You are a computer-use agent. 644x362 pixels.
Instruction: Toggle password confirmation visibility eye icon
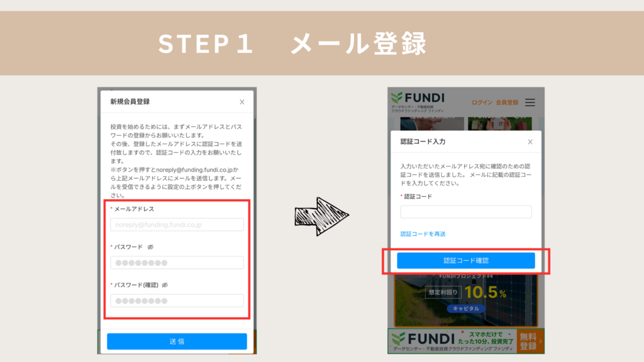click(165, 285)
